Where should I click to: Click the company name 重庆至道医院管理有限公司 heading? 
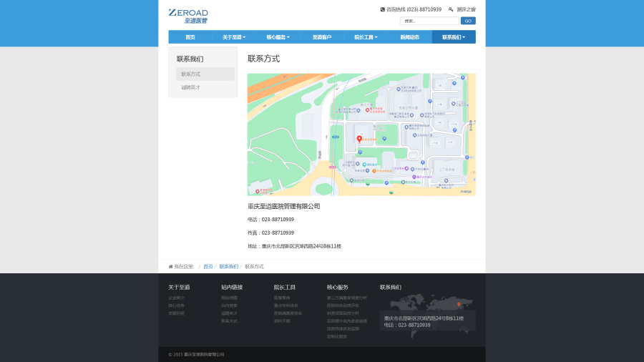point(283,207)
